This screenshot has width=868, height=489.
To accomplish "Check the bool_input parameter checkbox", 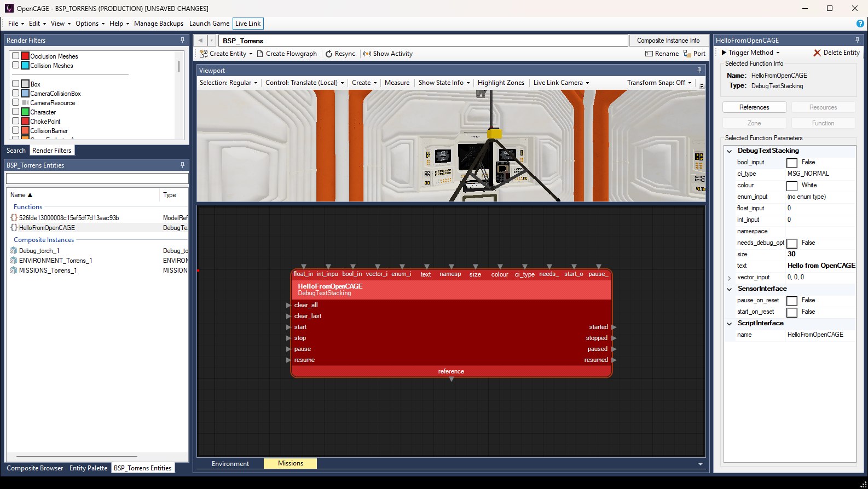I will tap(792, 163).
